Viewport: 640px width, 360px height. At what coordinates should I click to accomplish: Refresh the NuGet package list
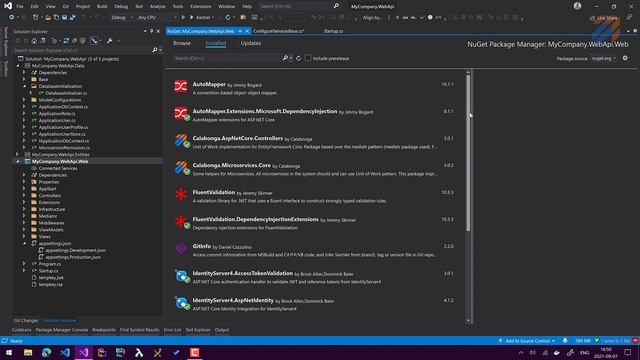(x=298, y=58)
